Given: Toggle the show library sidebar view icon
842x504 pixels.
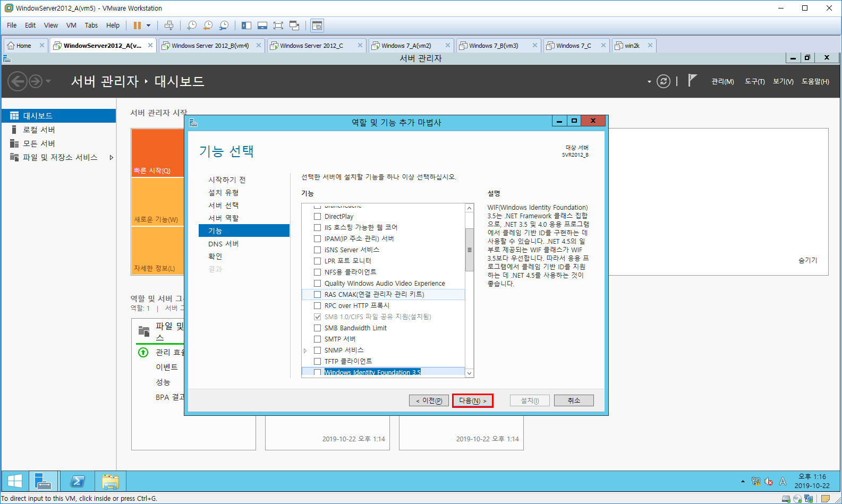Looking at the screenshot, I should (246, 25).
